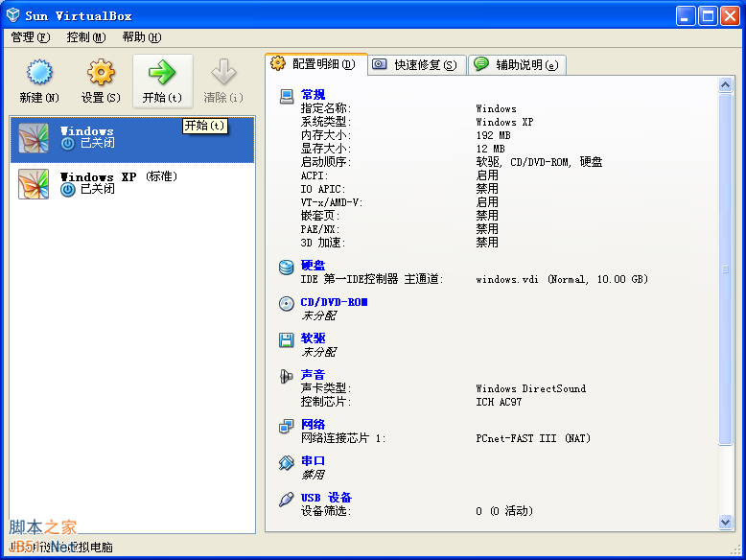Click the General (常规) monitor icon
Screen dimensions: 746x560
pos(287,97)
